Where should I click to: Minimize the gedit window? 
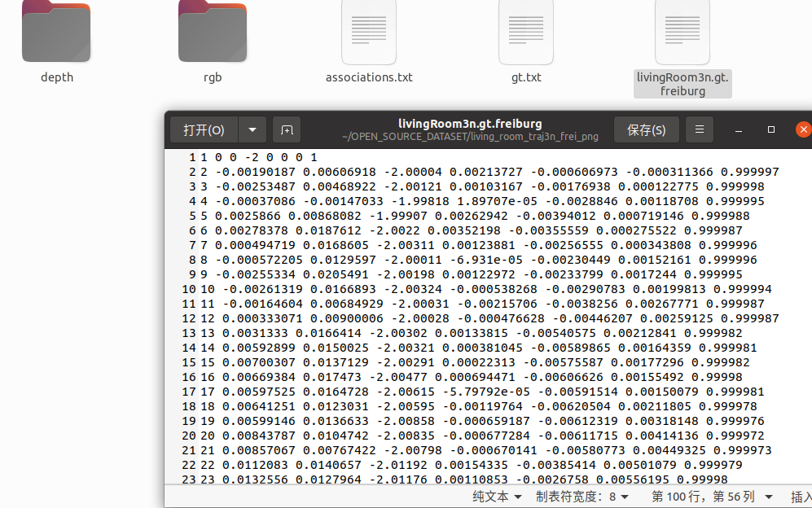pyautogui.click(x=739, y=130)
